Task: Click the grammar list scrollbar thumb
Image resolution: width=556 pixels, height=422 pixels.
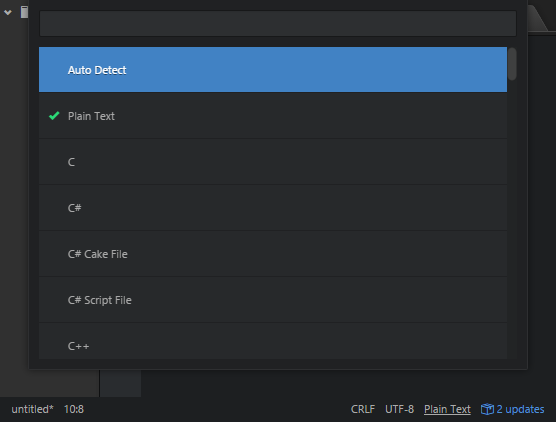Action: click(512, 64)
